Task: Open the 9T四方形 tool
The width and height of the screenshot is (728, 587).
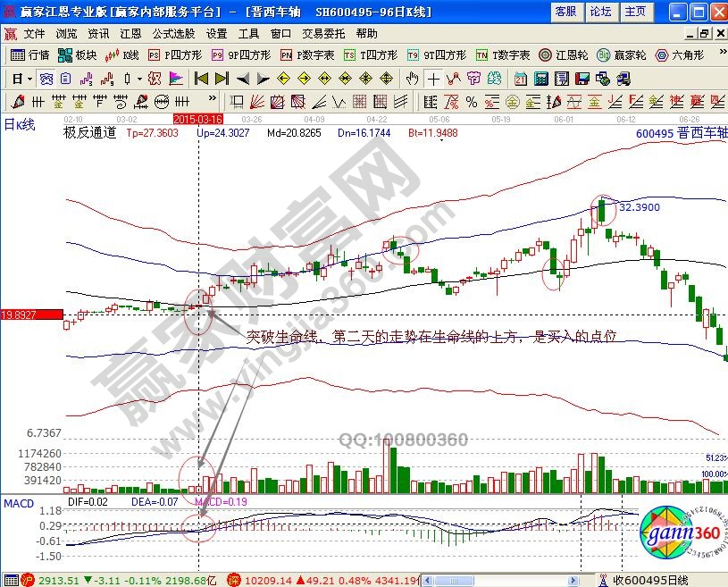Action: (x=437, y=55)
